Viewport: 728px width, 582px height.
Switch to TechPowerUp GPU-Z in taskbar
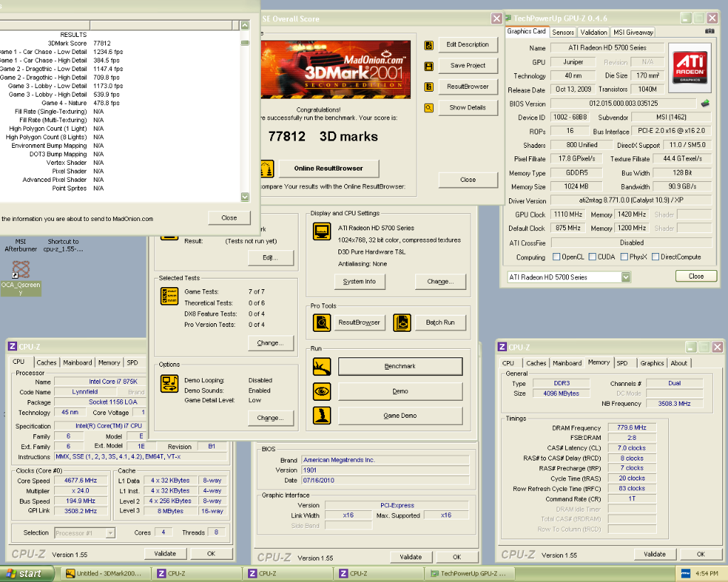pos(471,573)
